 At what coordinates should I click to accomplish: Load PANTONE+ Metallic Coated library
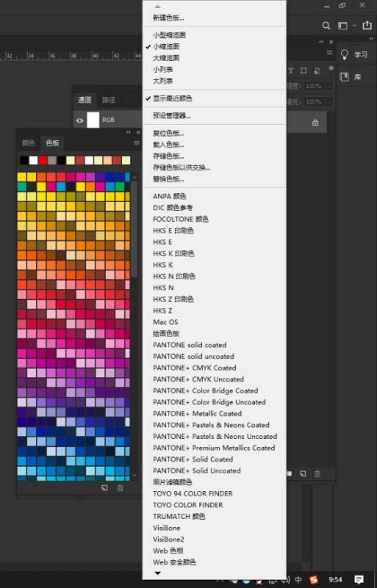pyautogui.click(x=197, y=413)
